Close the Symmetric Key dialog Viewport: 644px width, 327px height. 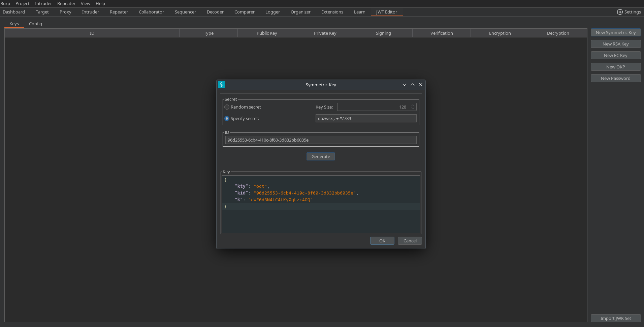[x=420, y=85]
